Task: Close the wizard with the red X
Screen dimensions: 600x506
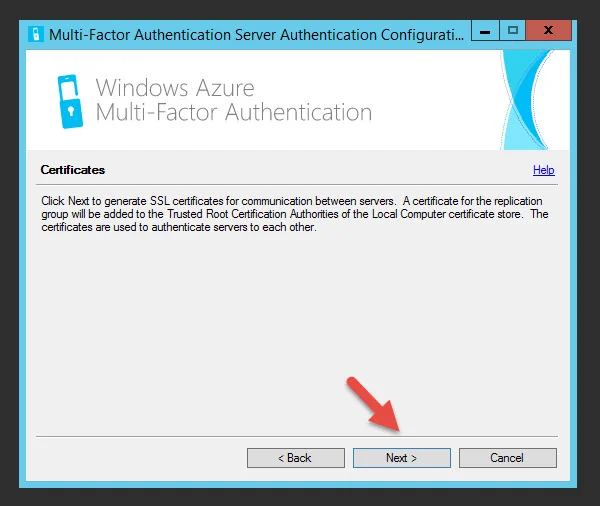Action: coord(548,31)
